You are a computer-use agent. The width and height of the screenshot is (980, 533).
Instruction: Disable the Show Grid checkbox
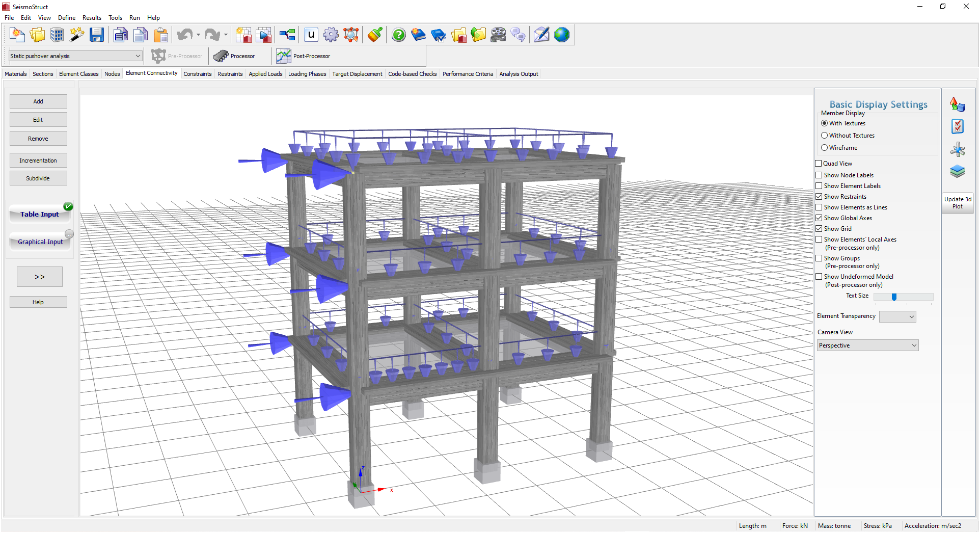click(x=819, y=228)
